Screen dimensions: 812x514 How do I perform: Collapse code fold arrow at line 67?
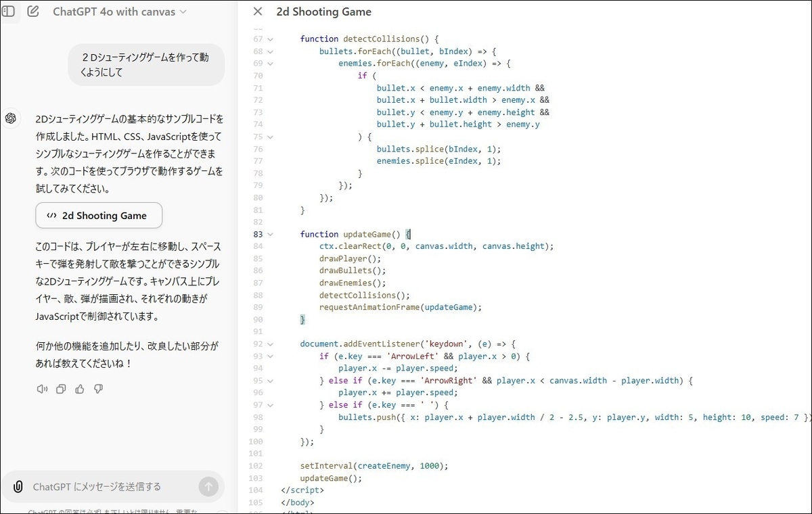tap(270, 39)
